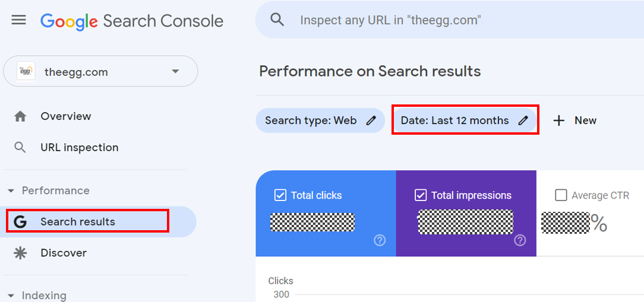Click the Google Search Console logo

click(x=132, y=21)
